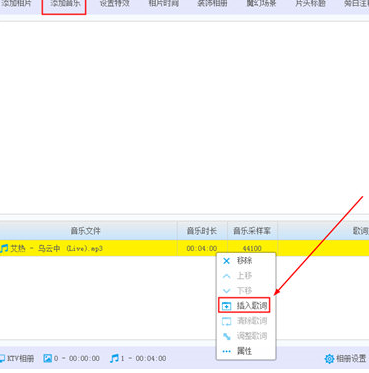369x373 pixels.
Task: Click the gear icon for 相册设置
Action: [x=329, y=358]
